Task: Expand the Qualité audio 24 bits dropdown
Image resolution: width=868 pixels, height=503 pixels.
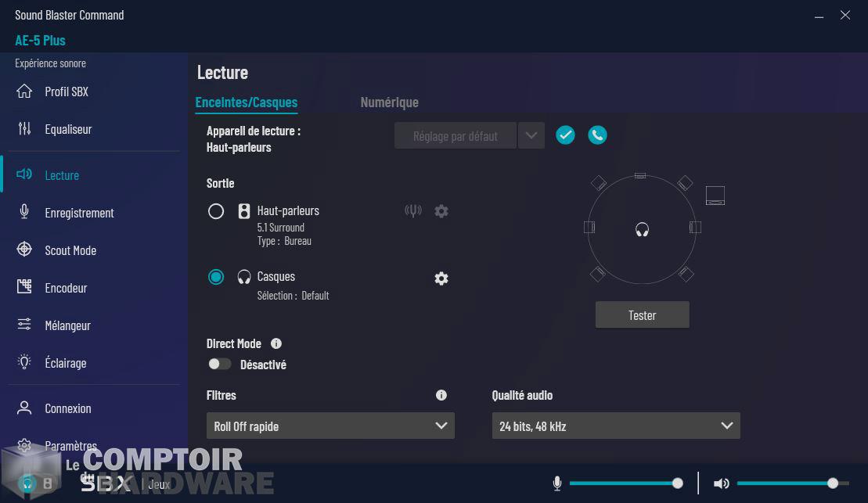Action: click(x=616, y=426)
